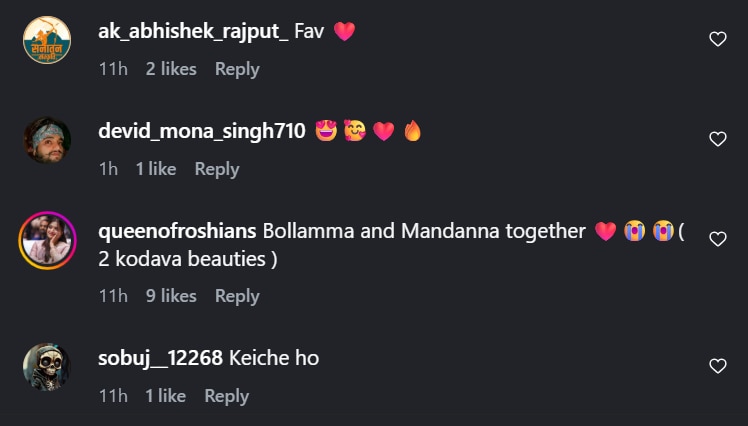Screen dimensions: 748x426
Task: Show who gave 1 like to devid_mona_singh710
Action: pyautogui.click(x=156, y=169)
